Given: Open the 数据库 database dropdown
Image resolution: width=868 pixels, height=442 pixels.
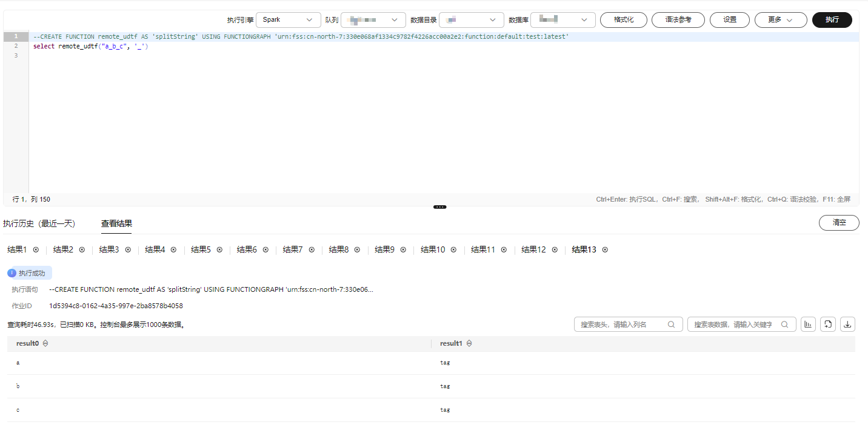Looking at the screenshot, I should click(x=563, y=20).
